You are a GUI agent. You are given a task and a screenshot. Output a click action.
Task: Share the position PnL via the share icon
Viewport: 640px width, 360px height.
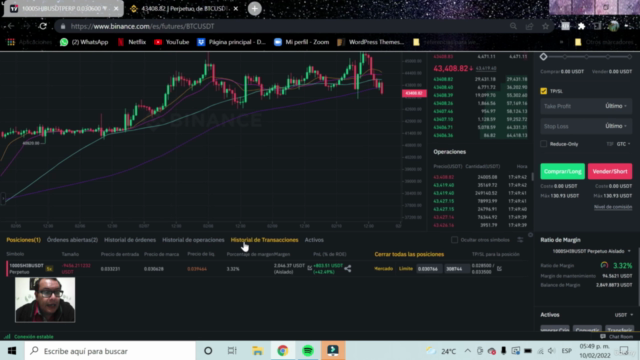348,268
